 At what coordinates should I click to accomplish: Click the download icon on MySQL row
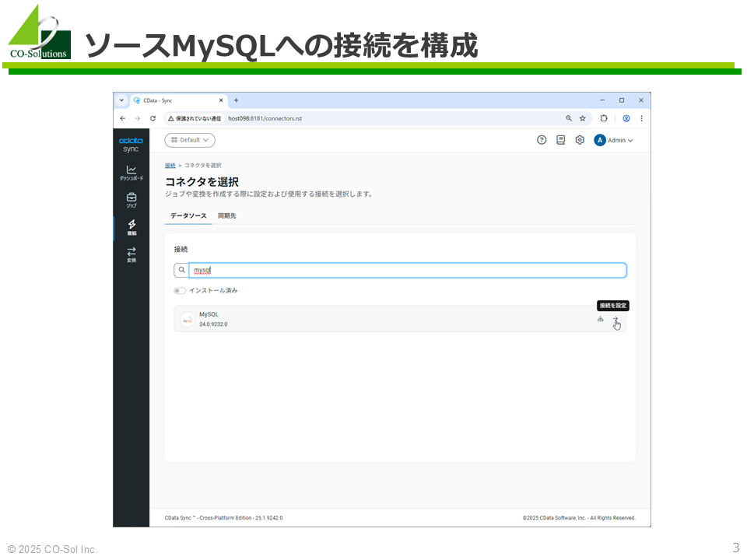[600, 319]
